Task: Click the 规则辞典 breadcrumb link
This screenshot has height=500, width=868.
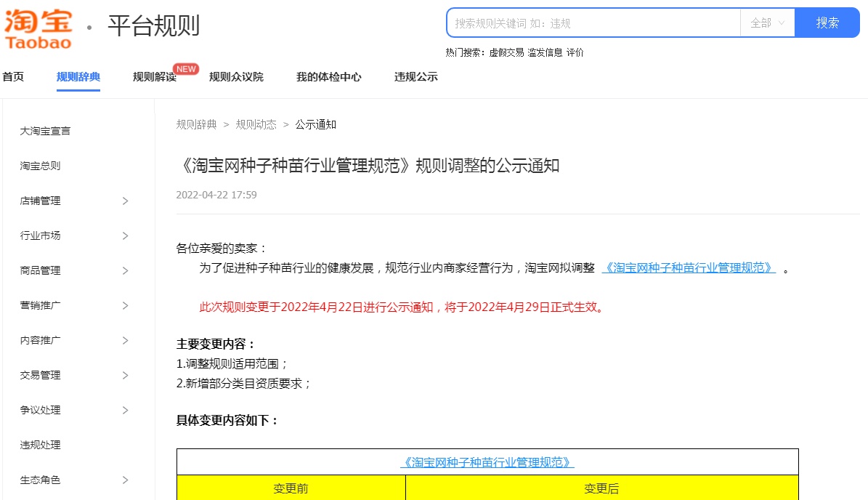Action: [197, 124]
